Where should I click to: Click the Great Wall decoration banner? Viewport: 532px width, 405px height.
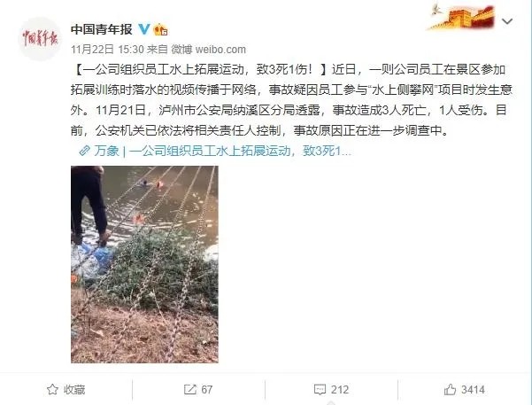point(461,17)
